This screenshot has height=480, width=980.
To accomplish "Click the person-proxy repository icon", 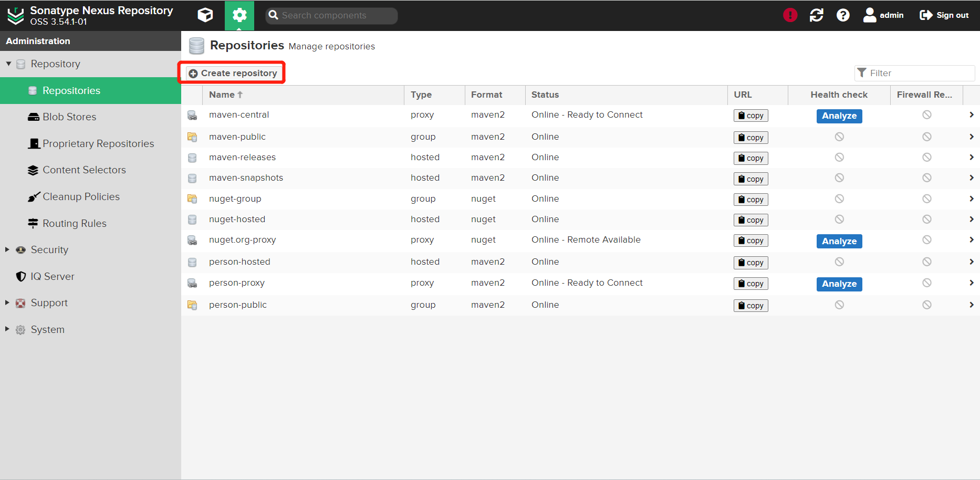I will [x=192, y=283].
